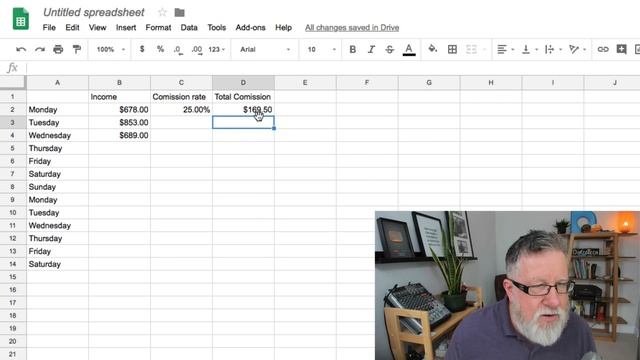Open the Tools menu

(216, 27)
